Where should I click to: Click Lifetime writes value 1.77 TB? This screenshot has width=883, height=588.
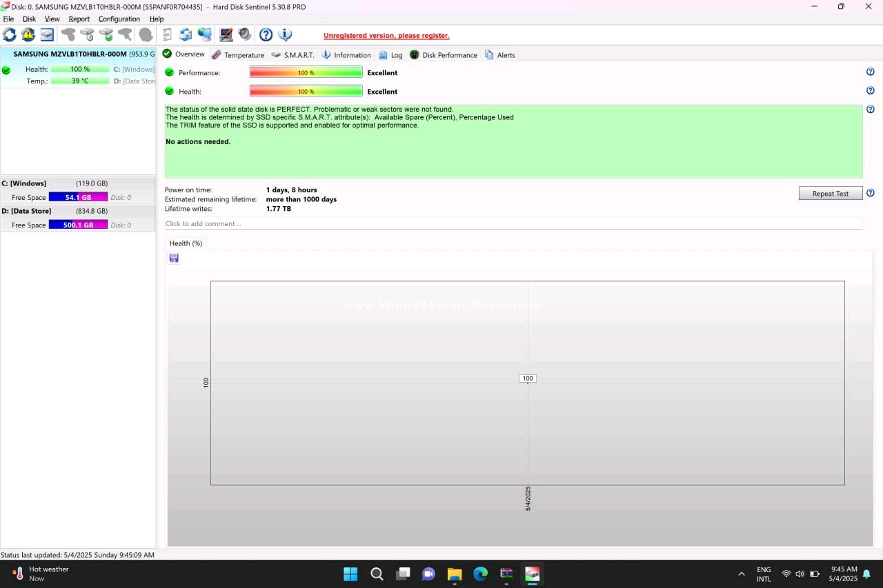[279, 208]
